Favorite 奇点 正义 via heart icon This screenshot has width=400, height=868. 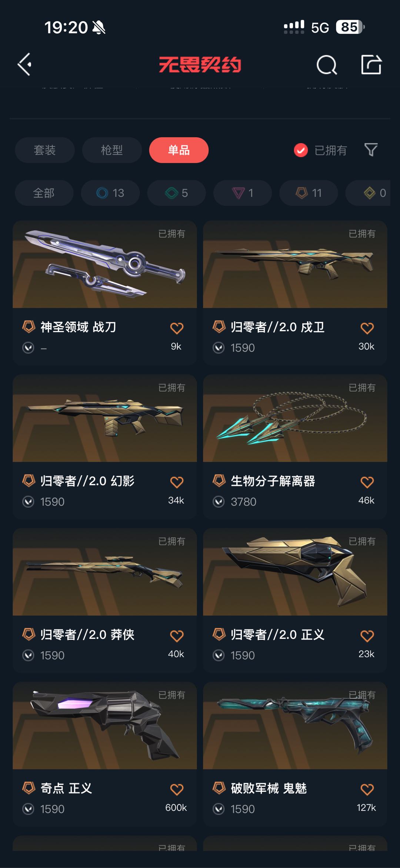(x=177, y=789)
